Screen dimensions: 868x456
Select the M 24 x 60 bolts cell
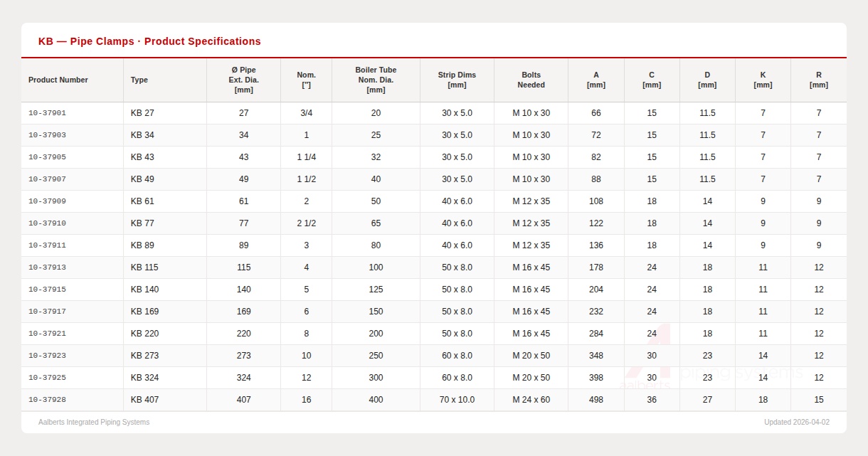pyautogui.click(x=531, y=400)
